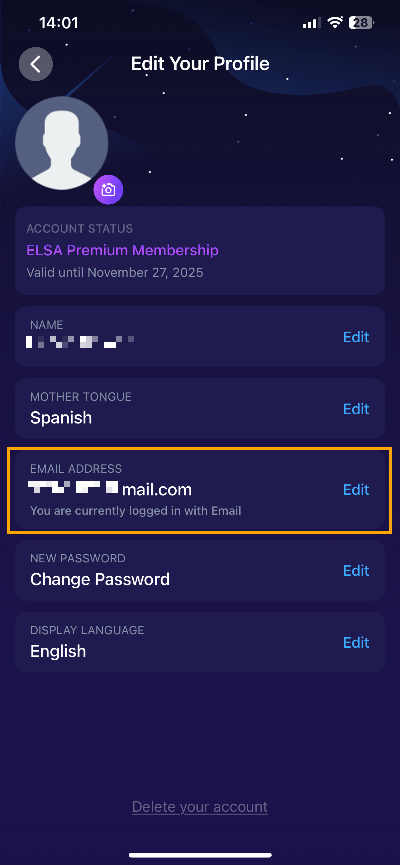Tap the email address value text
This screenshot has height=865, width=400.
pos(111,489)
